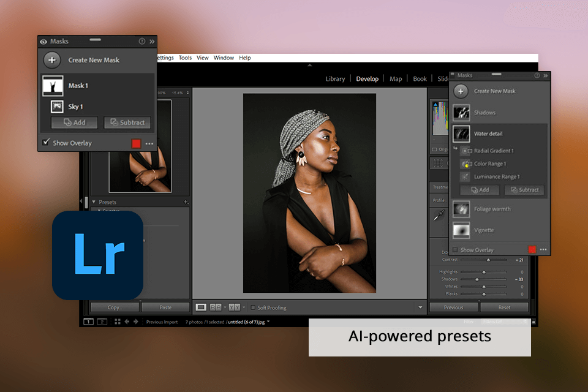Toggle the left Masks panel eye visibility
The image size is (588, 392).
pyautogui.click(x=44, y=42)
